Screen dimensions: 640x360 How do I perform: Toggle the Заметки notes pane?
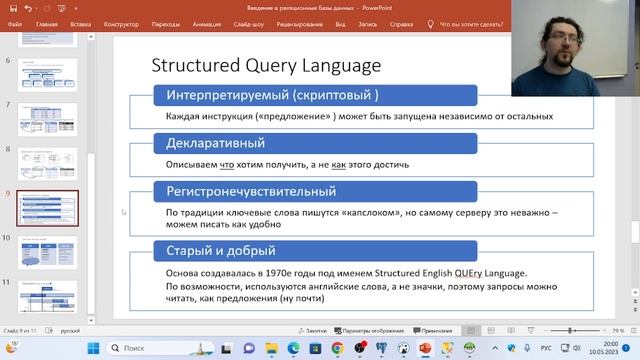coord(313,331)
